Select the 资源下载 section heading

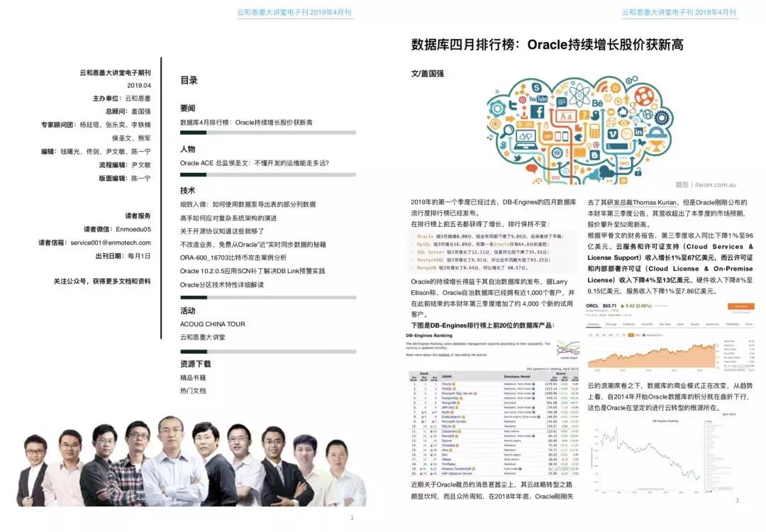click(x=196, y=364)
